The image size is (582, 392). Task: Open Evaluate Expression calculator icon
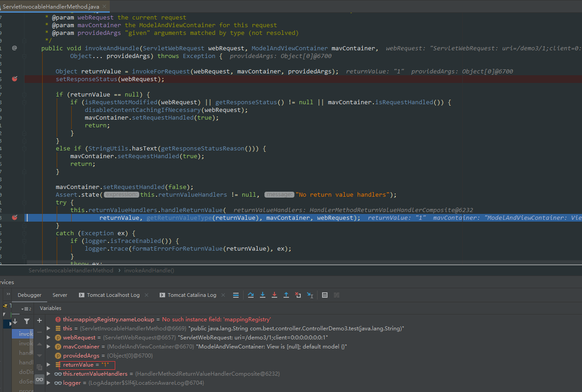coord(325,295)
